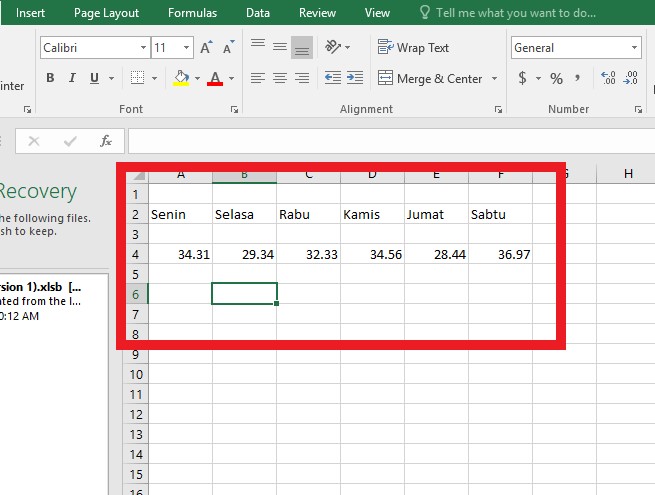Open the Data ribbon tab
The width and height of the screenshot is (655, 495).
point(258,13)
